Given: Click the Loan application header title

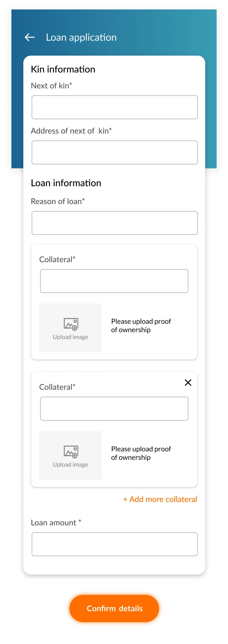Looking at the screenshot, I should click(81, 37).
